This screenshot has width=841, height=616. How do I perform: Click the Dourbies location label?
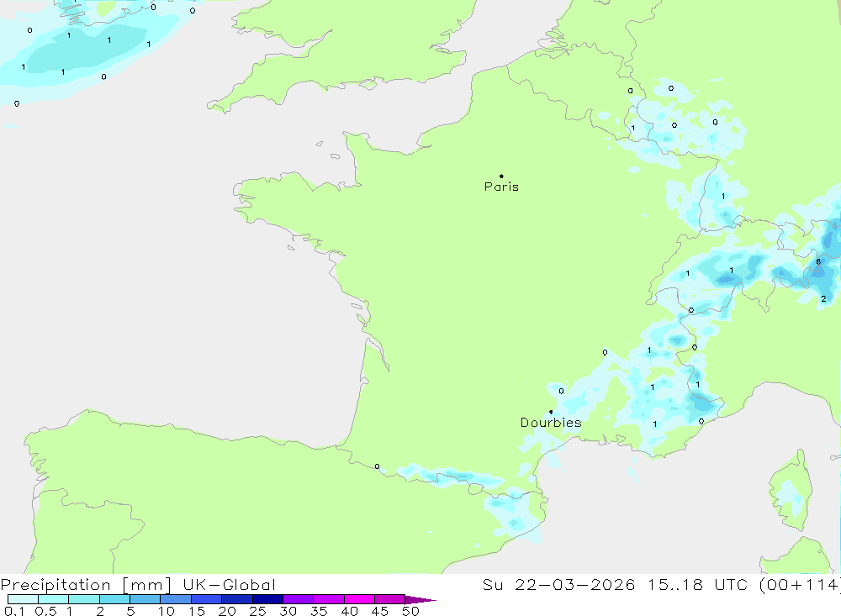tap(551, 423)
